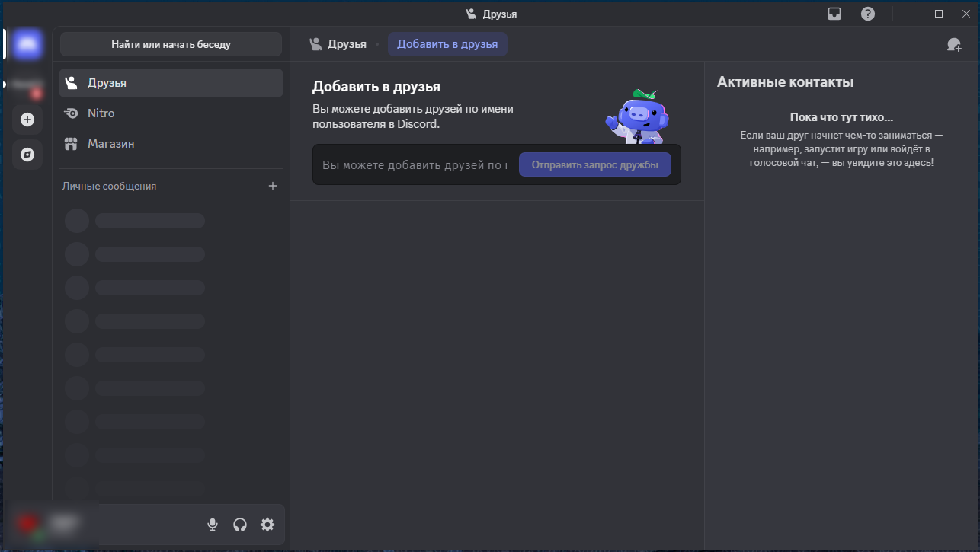This screenshot has height=552, width=980.
Task: Click the Найти или начать беседу search button
Action: coord(171,44)
